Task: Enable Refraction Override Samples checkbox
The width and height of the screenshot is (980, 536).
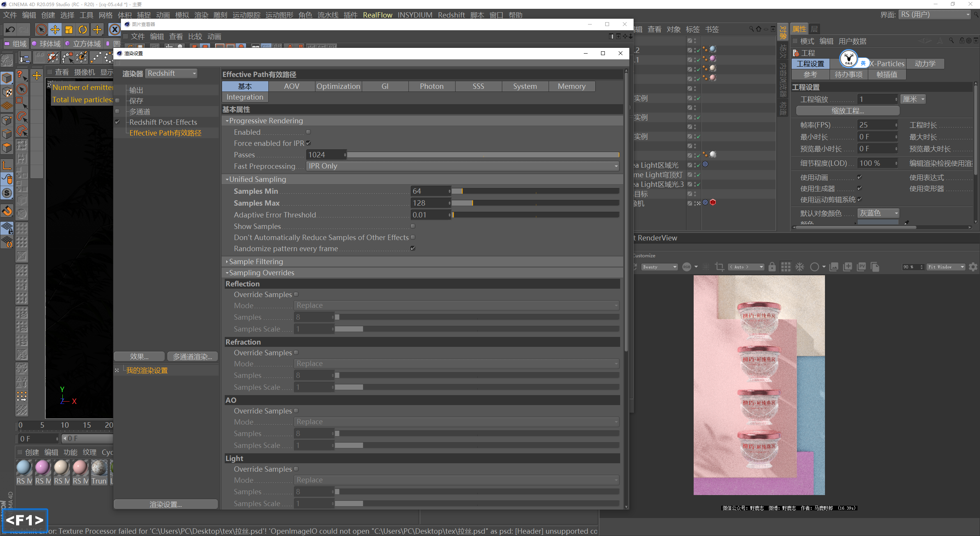Action: (x=296, y=353)
